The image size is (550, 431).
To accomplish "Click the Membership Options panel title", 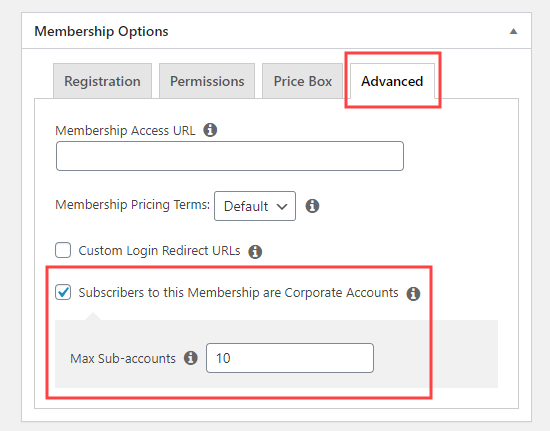I will pyautogui.click(x=101, y=31).
